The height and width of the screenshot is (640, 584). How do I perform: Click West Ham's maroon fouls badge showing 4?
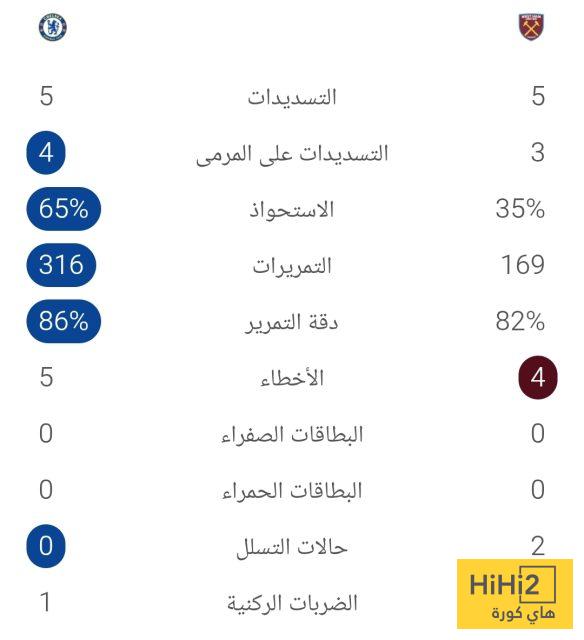[x=538, y=377]
